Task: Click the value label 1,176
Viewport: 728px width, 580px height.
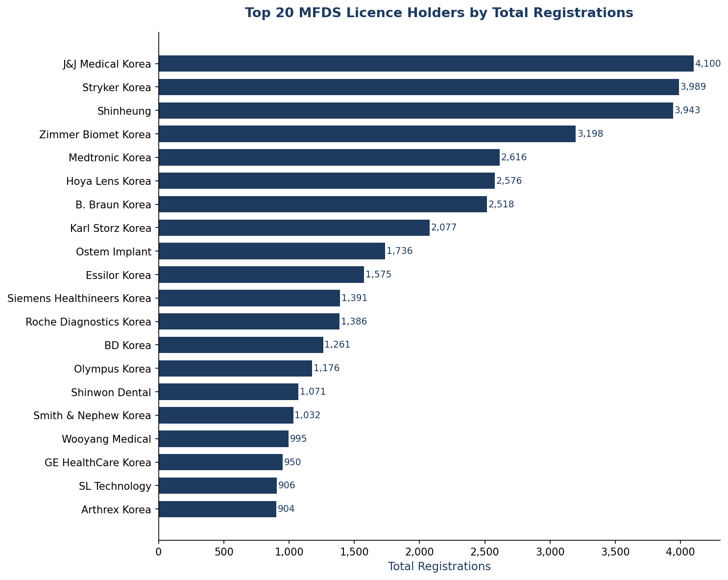Action: [x=326, y=368]
